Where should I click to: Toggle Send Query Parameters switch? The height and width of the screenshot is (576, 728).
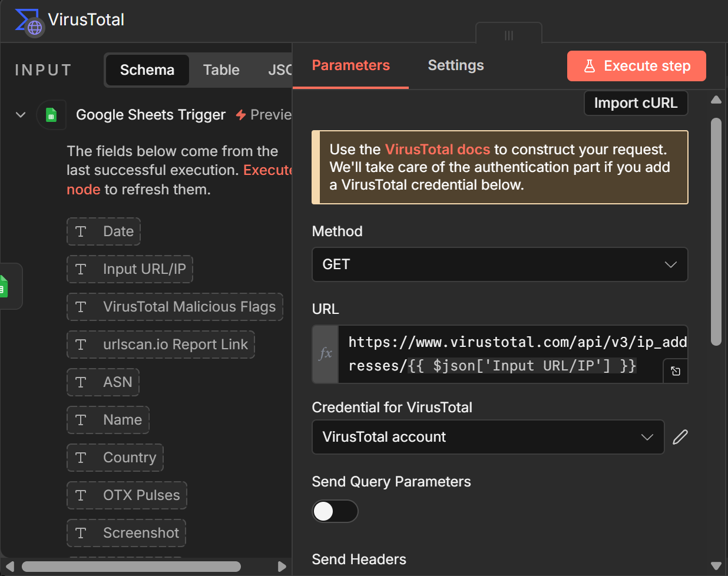[x=335, y=511]
